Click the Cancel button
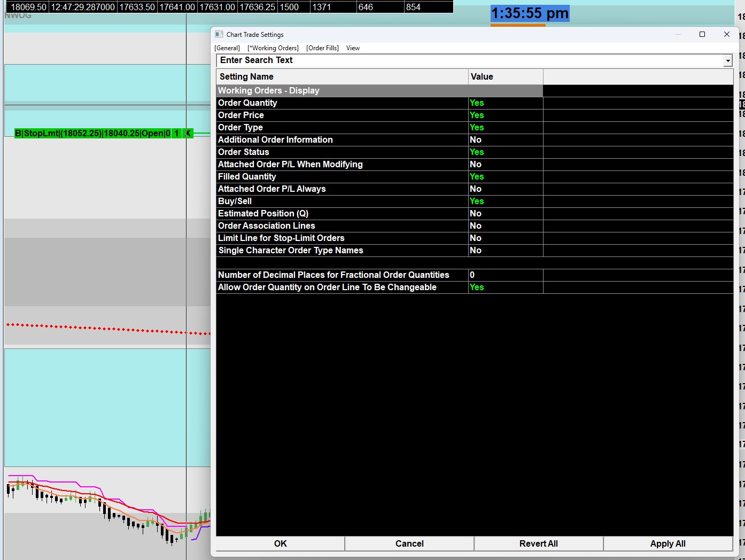745x560 pixels. click(409, 543)
